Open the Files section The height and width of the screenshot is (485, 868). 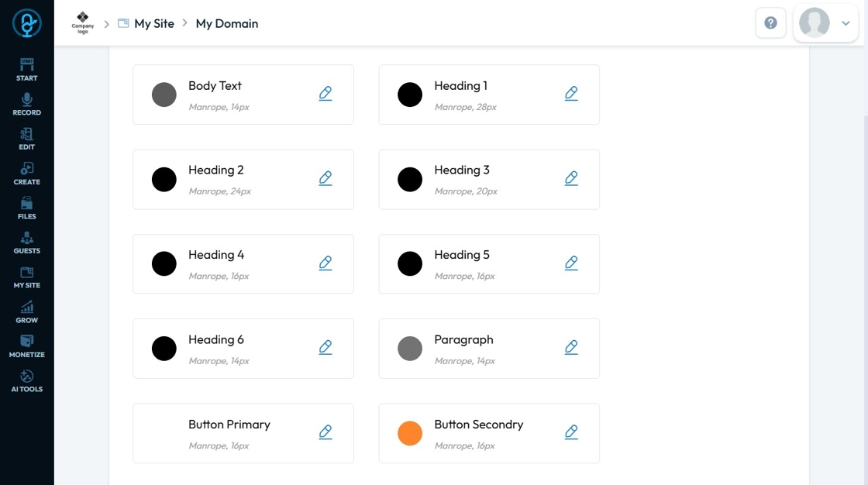pos(26,208)
